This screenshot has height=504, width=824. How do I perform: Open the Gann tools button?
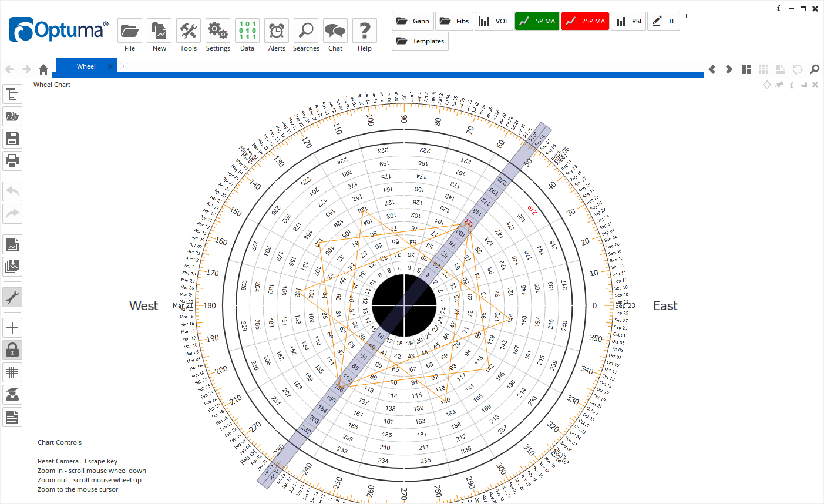point(412,21)
